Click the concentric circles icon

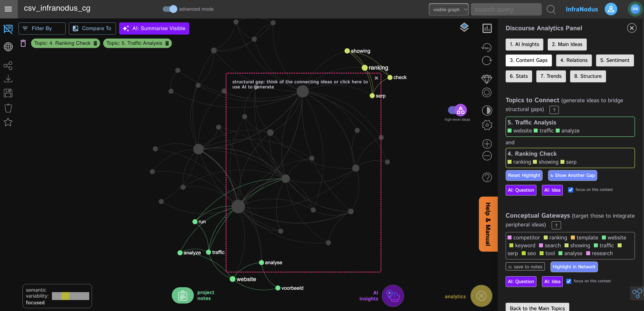coord(487,93)
